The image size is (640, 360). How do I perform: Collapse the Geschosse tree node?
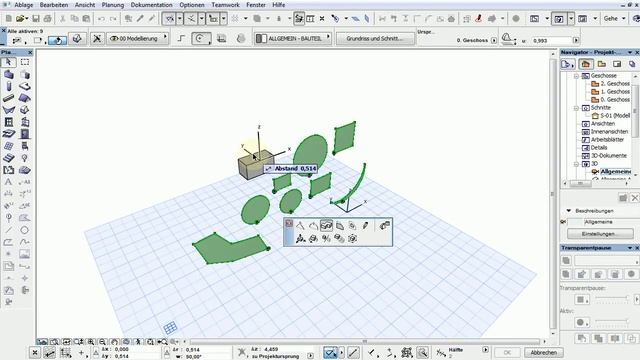[x=576, y=76]
